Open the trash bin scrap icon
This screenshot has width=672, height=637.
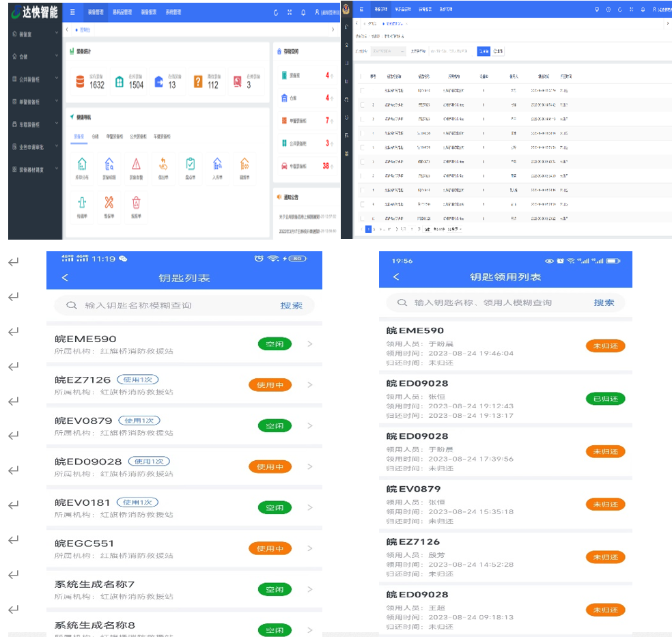[136, 202]
